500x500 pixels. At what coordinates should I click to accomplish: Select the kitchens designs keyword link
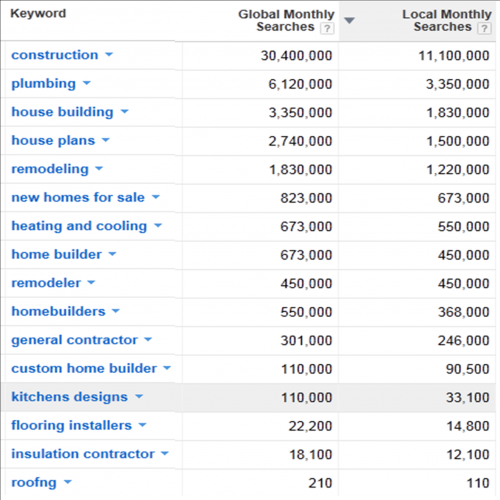pyautogui.click(x=70, y=397)
